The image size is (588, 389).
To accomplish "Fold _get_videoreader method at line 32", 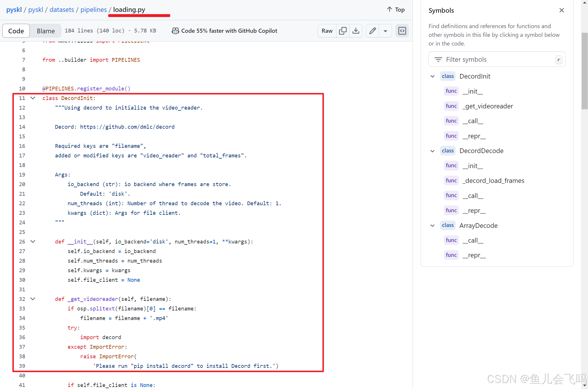I will click(x=33, y=299).
